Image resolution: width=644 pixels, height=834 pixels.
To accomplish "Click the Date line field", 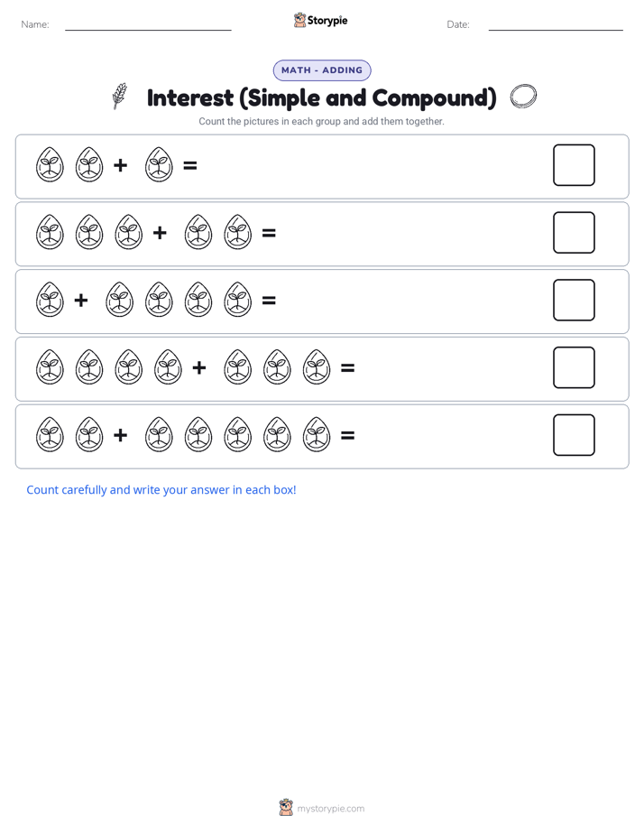I will click(x=556, y=25).
